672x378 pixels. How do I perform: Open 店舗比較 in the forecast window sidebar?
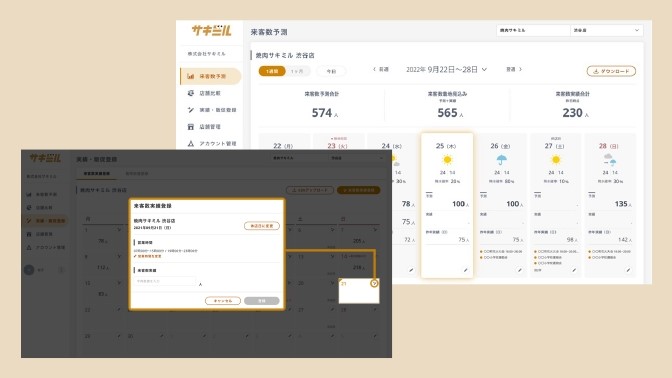pos(210,93)
